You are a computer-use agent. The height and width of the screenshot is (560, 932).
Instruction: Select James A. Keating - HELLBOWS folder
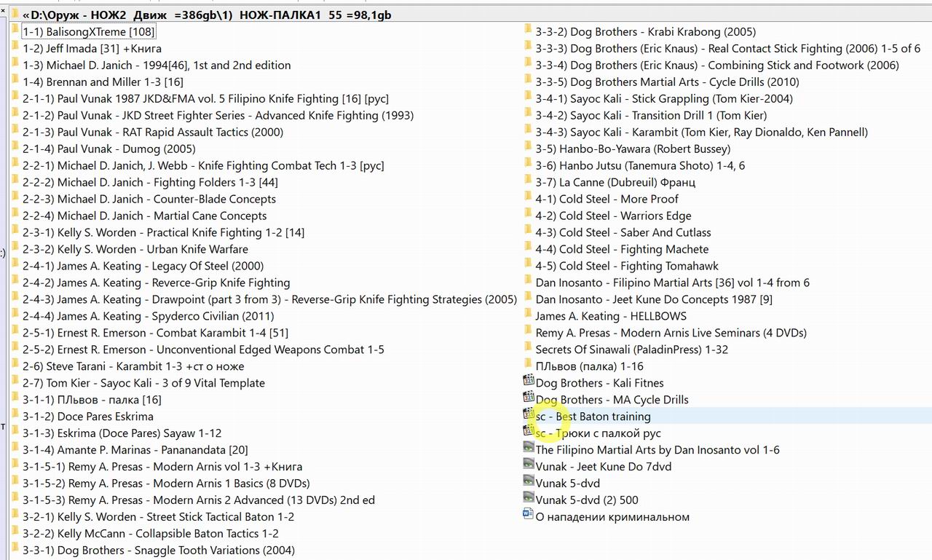(610, 316)
